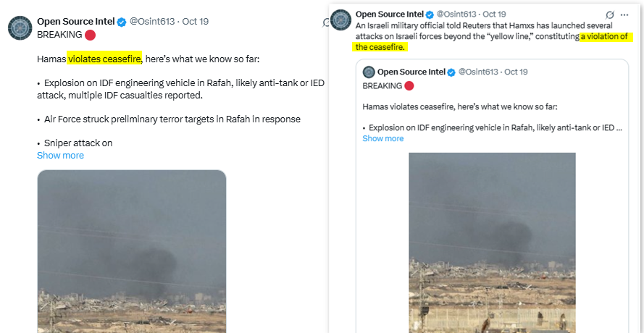Expand quoted tweet via Show more

click(383, 138)
